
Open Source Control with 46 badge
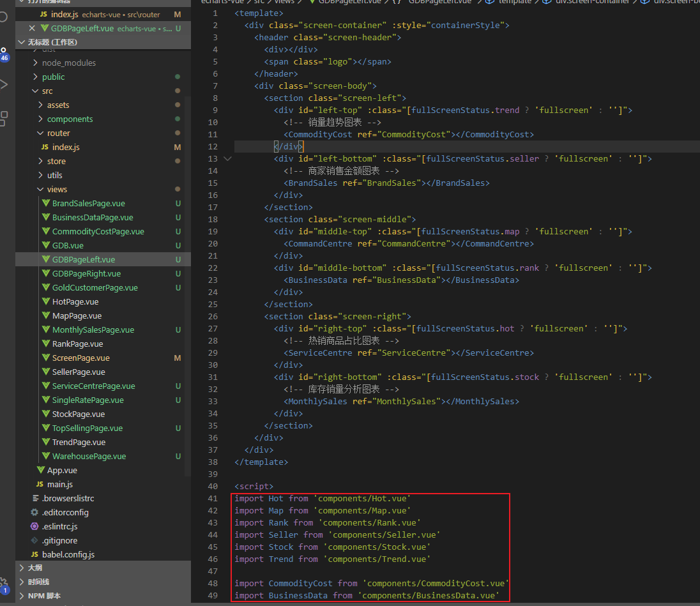(x=4, y=54)
